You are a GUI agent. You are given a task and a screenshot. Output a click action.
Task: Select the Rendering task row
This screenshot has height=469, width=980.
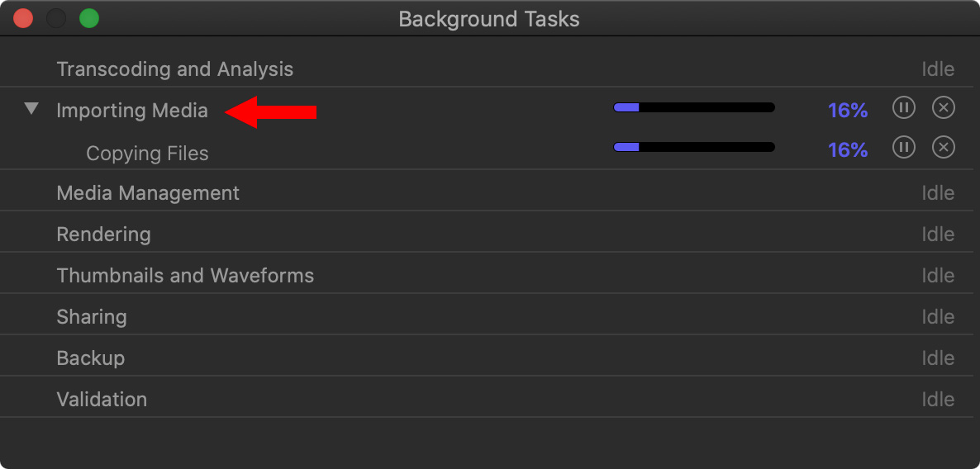(490, 234)
